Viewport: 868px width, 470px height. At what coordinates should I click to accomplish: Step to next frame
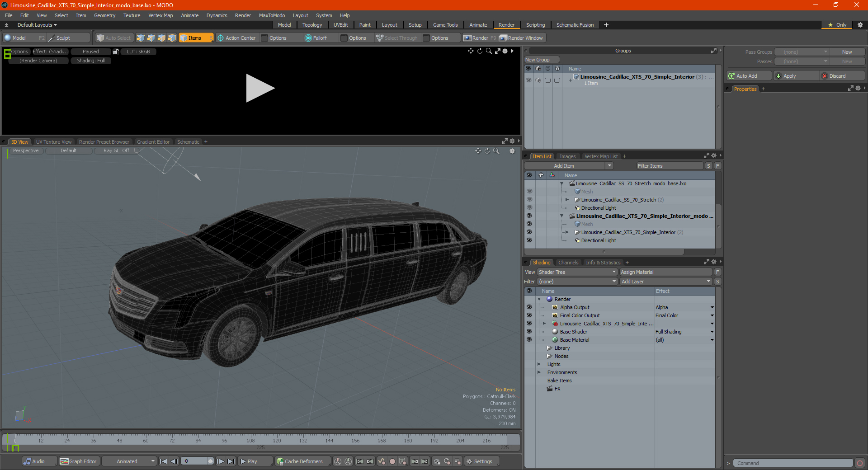tap(220, 461)
